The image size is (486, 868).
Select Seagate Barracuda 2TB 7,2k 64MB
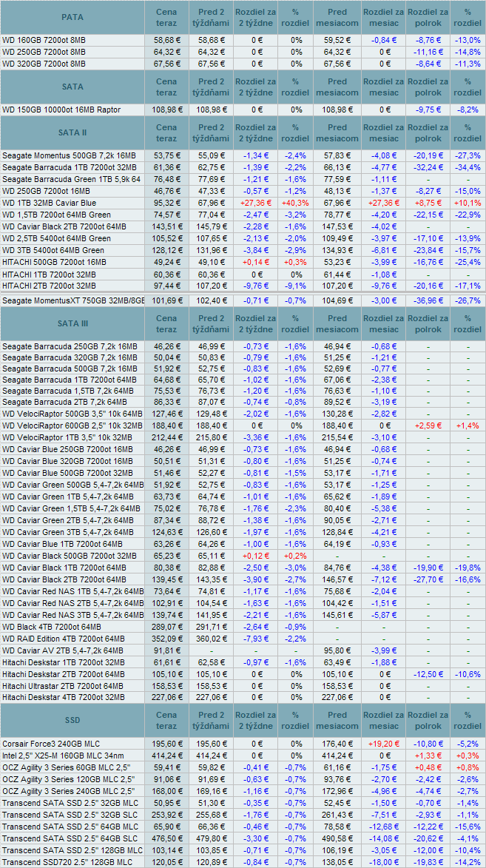[65, 402]
